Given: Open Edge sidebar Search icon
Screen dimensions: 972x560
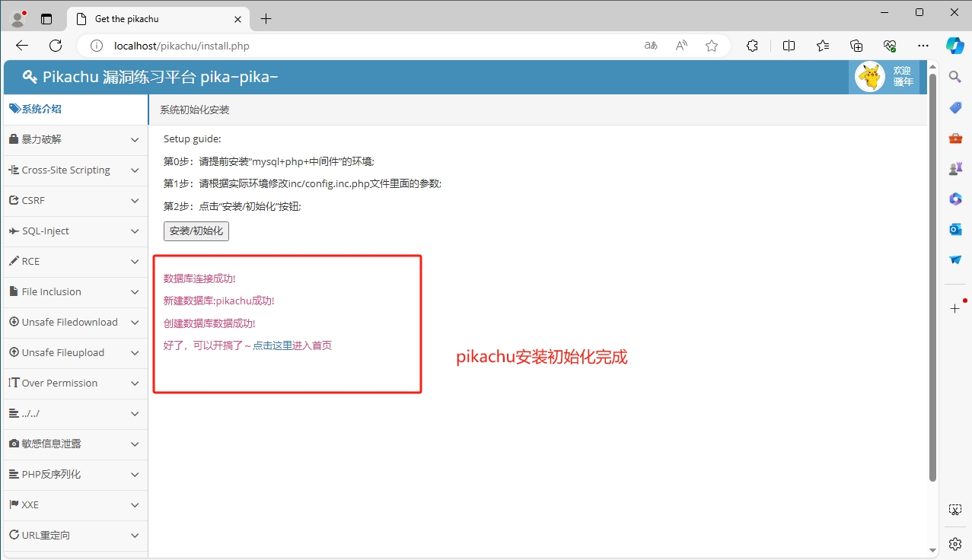Looking at the screenshot, I should click(x=955, y=77).
